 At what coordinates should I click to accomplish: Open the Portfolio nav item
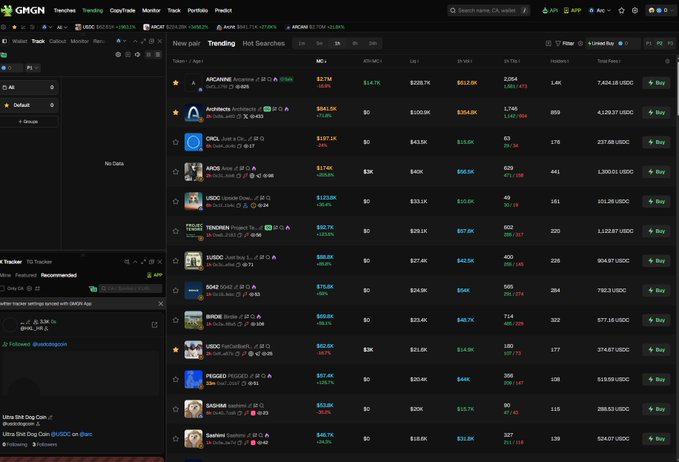pos(198,10)
